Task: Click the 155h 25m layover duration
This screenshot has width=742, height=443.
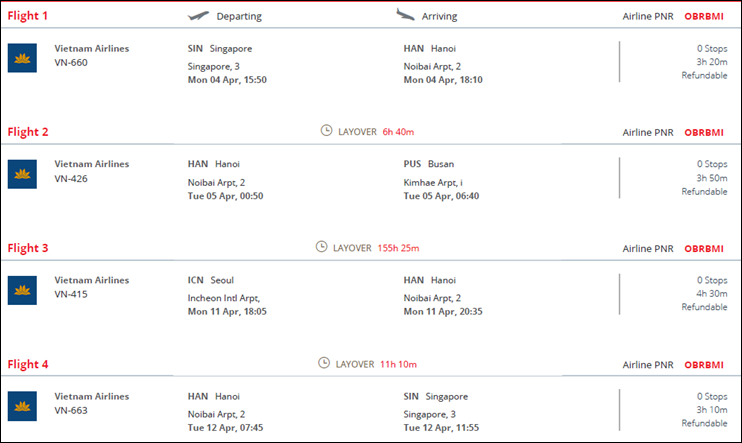Action: (x=398, y=248)
